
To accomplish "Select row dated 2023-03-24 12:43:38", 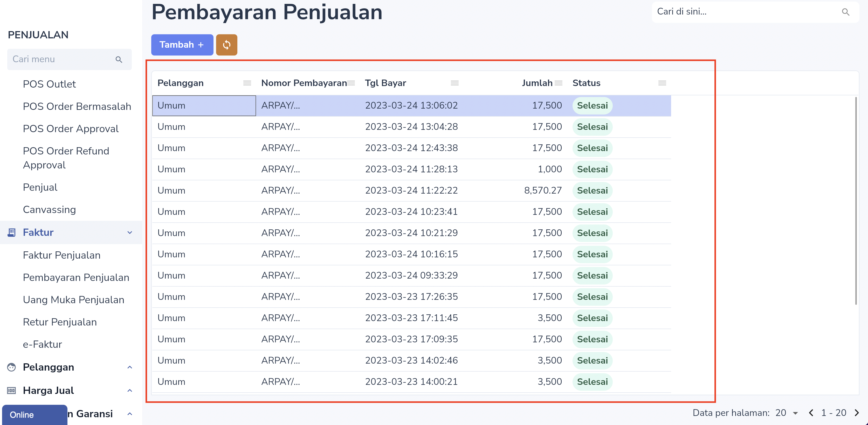I will click(411, 148).
